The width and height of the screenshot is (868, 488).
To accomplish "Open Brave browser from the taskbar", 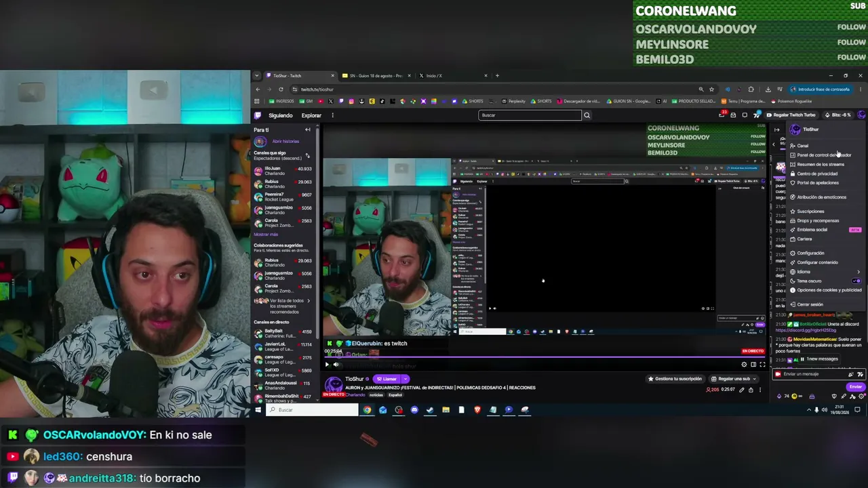I will (477, 409).
